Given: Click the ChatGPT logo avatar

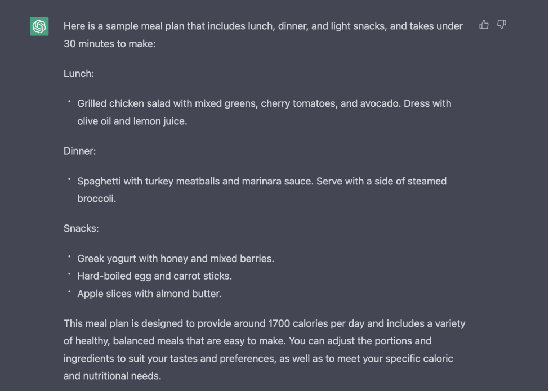Looking at the screenshot, I should [39, 26].
